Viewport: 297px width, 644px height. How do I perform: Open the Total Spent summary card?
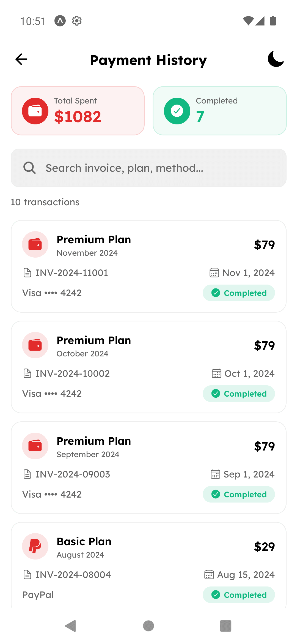point(78,111)
